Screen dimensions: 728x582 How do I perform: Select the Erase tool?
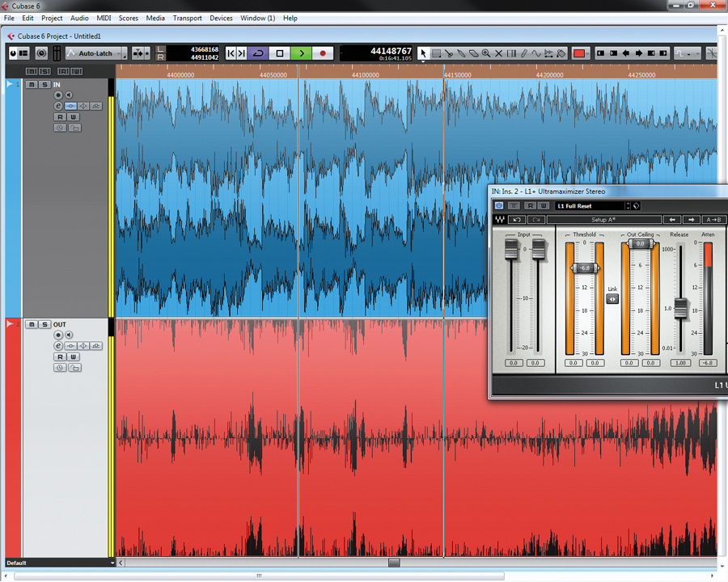pos(473,53)
